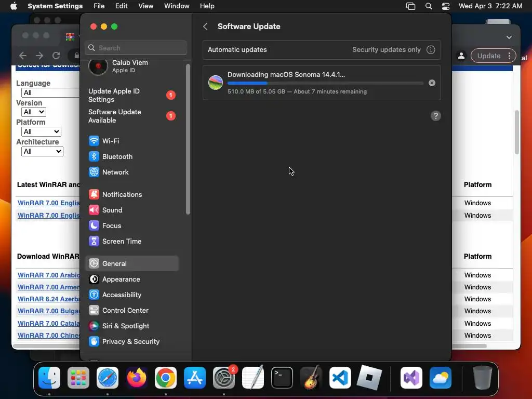Open the Architecture dropdown in browser

pyautogui.click(x=42, y=151)
